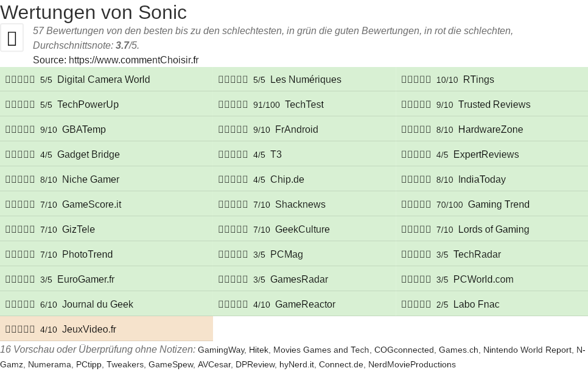Click the star rating icons for Digital Camera World
588x371 pixels.
click(20, 80)
